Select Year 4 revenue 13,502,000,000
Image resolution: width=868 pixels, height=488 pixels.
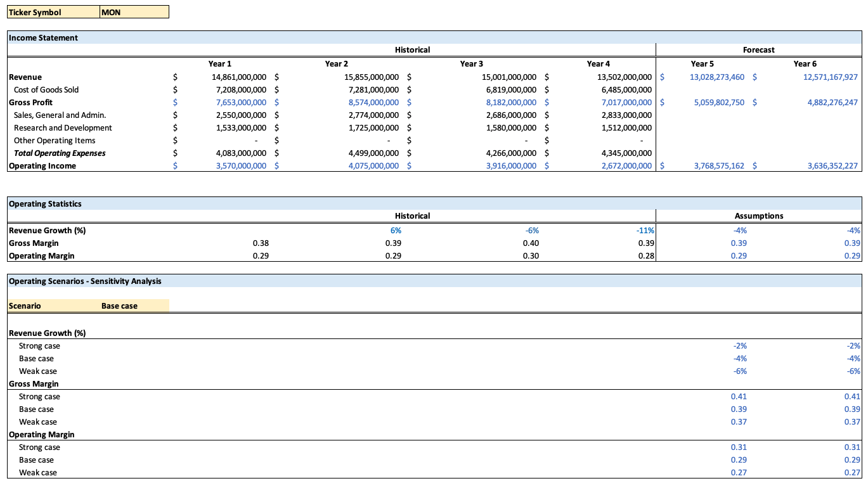pyautogui.click(x=625, y=77)
